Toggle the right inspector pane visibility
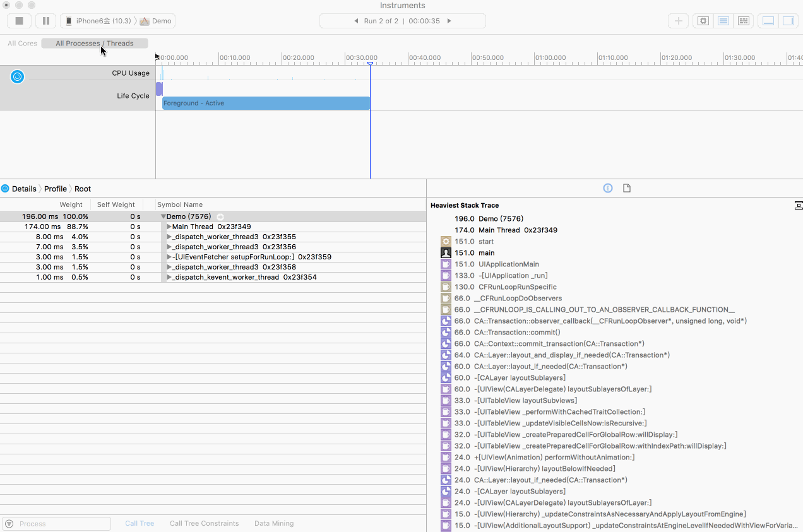This screenshot has height=532, width=803. 788,21
